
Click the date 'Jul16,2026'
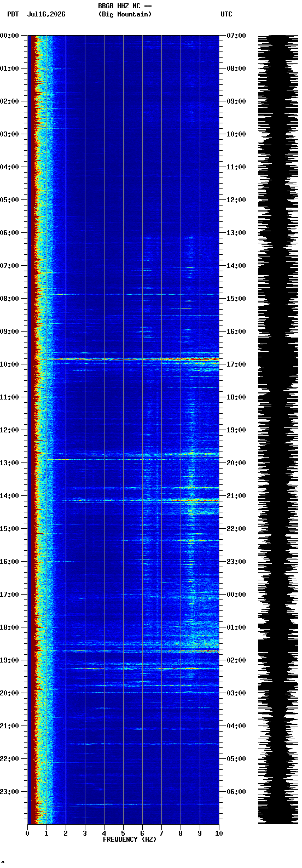point(46,14)
